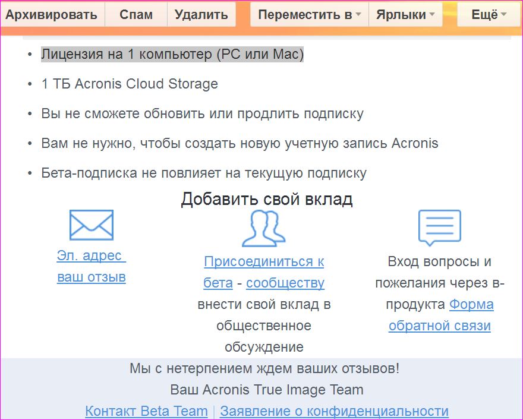Click the Ваш Acronis True Image Team signature

coord(266,390)
